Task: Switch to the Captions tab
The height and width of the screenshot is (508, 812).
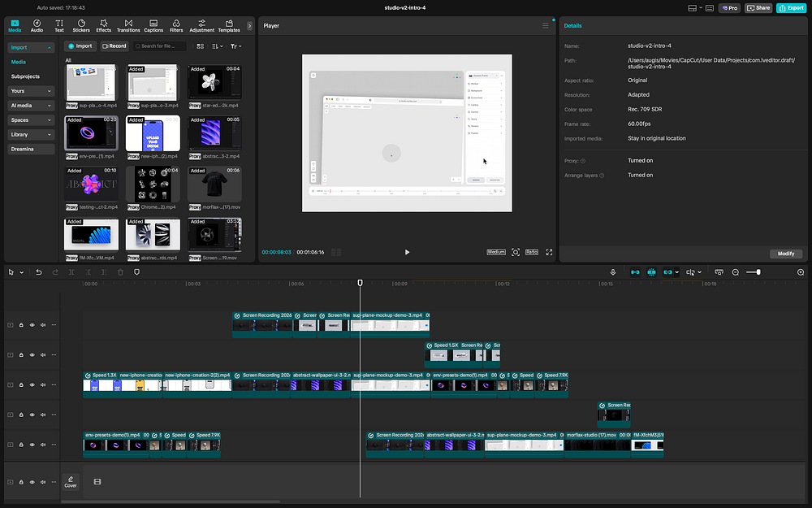Action: tap(153, 26)
